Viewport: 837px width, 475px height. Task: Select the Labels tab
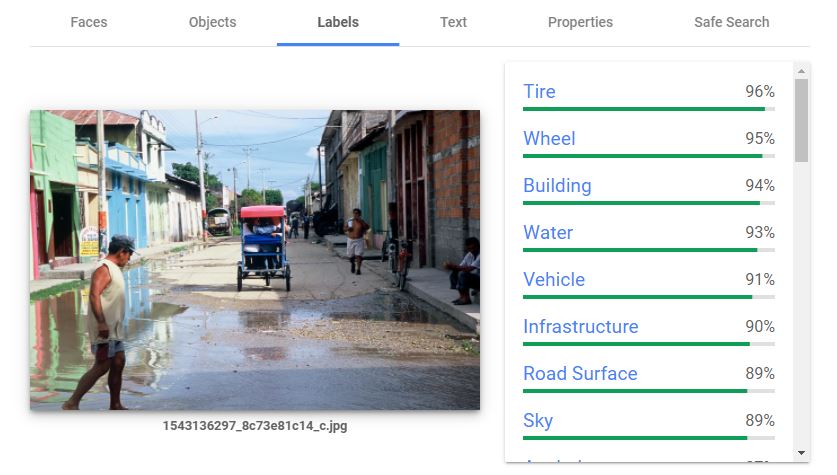tap(338, 22)
